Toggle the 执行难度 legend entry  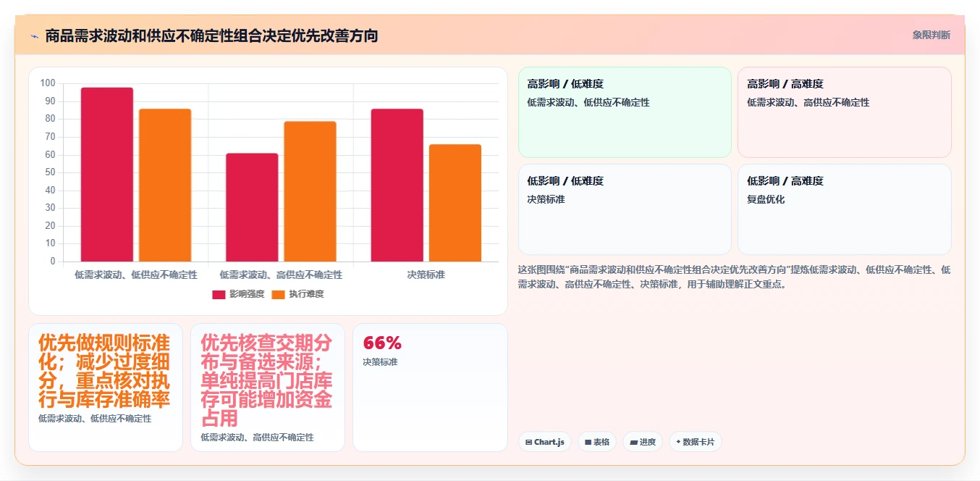coord(297,294)
